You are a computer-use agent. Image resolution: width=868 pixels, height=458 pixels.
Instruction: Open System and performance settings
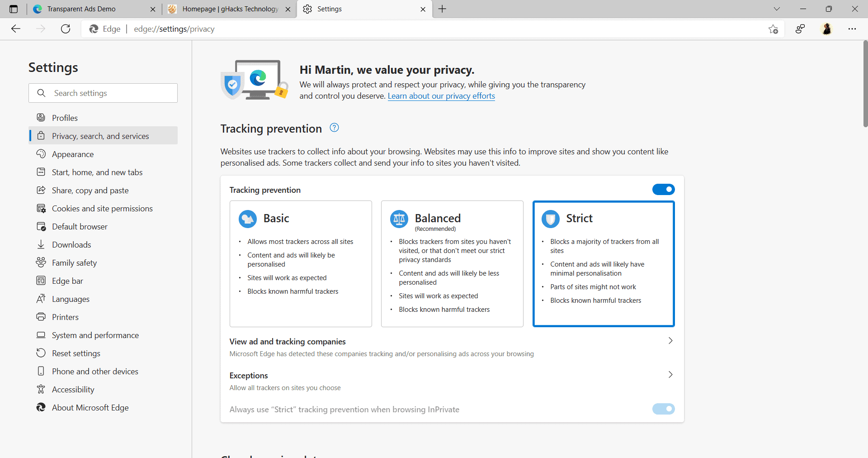[95, 335]
